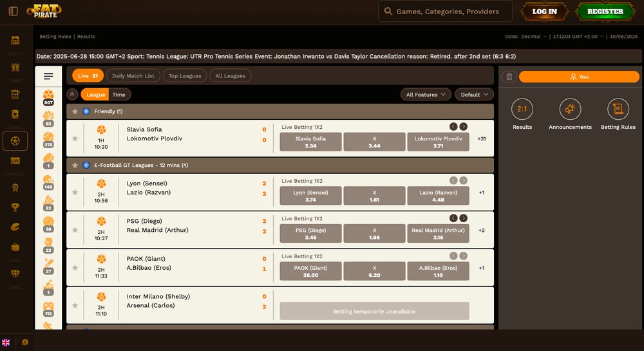Toggle the main sidebar panel icon
Viewport: 644px width, 351px height.
point(13,11)
